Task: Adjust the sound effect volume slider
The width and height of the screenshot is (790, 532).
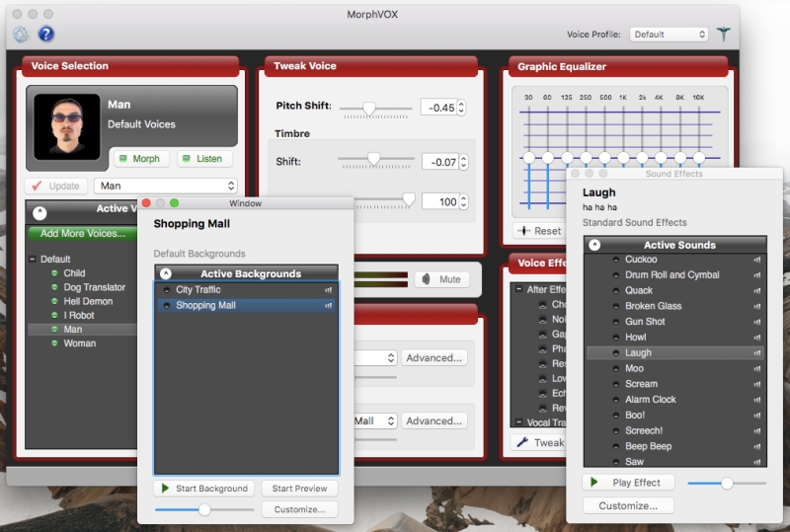Action: [x=727, y=483]
